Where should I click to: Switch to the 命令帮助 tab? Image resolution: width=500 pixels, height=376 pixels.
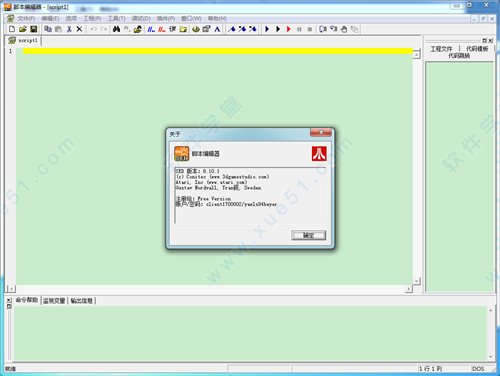tap(27, 300)
